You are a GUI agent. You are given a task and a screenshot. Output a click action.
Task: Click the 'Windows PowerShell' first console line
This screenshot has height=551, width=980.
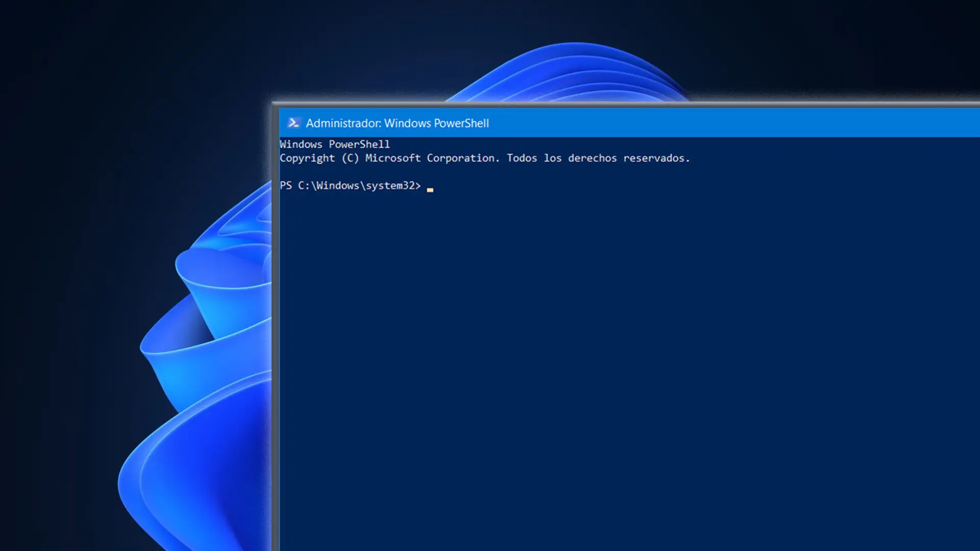334,144
